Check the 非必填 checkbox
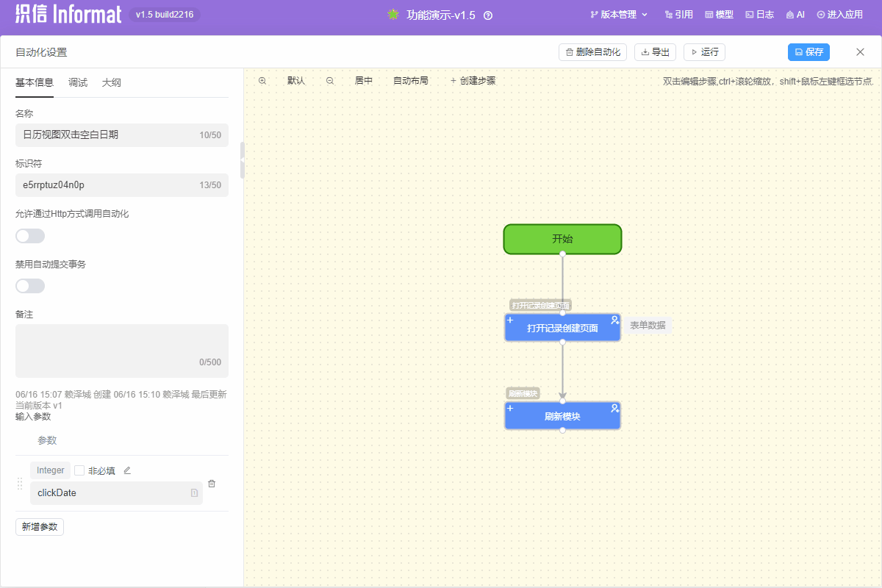The image size is (882, 588). click(x=79, y=470)
